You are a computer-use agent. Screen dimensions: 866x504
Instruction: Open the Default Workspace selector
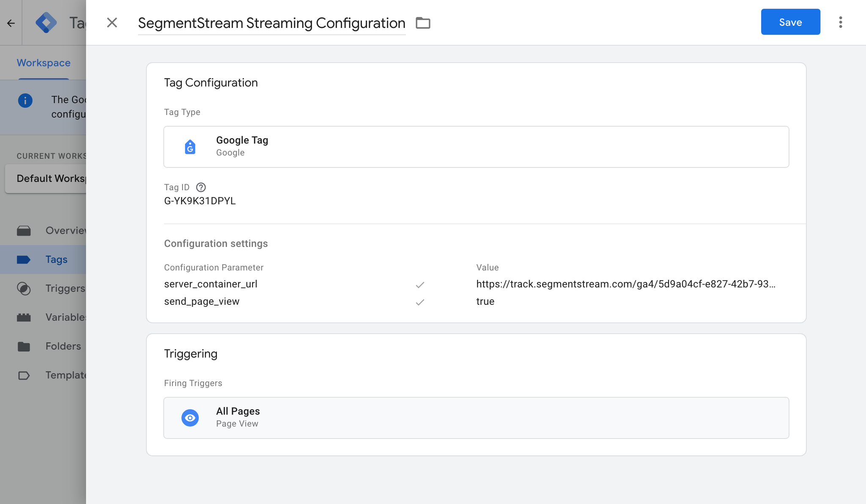point(45,178)
